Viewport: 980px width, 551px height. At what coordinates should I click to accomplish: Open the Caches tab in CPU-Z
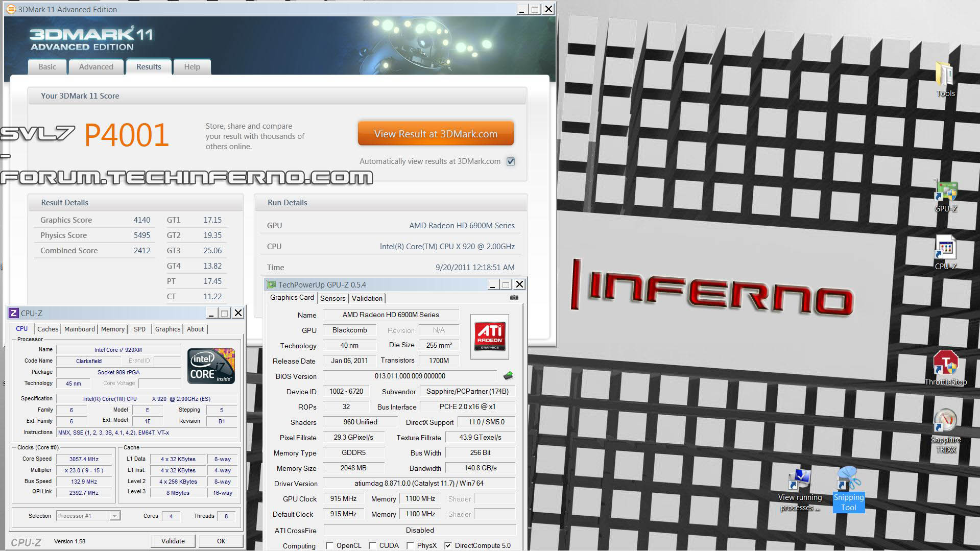tap(48, 329)
